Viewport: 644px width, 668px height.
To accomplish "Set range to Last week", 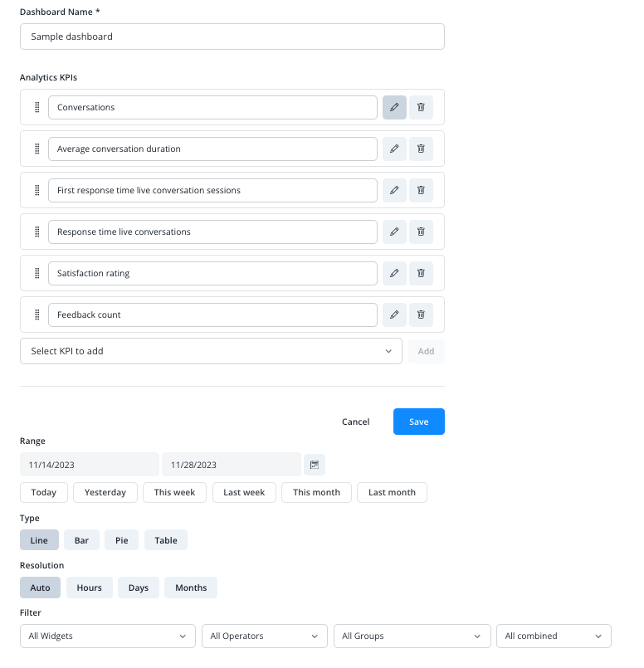I will [244, 492].
